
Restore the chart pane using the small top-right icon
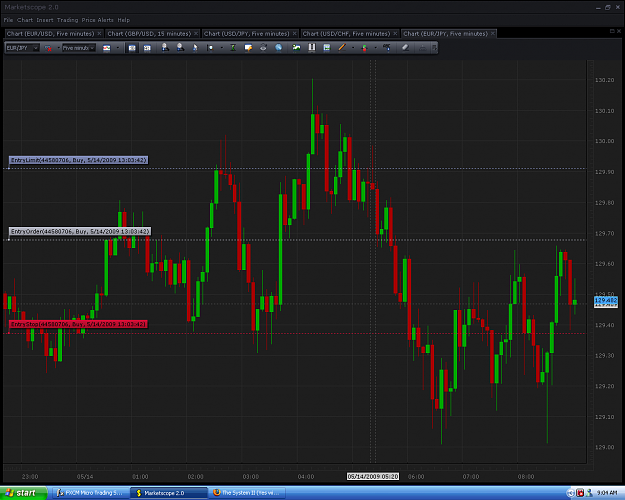click(612, 31)
